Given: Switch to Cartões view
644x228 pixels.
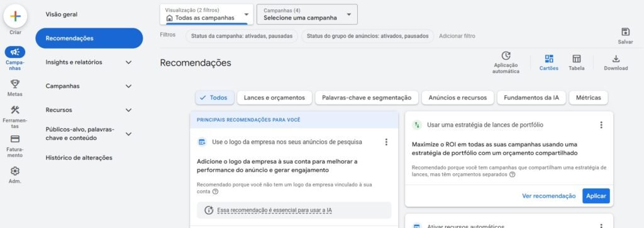Looking at the screenshot, I should coord(548,59).
